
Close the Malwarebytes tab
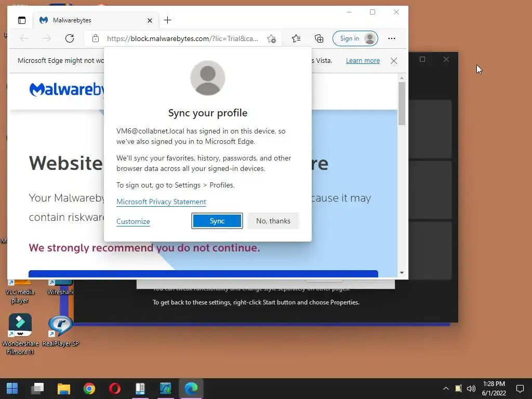(150, 20)
